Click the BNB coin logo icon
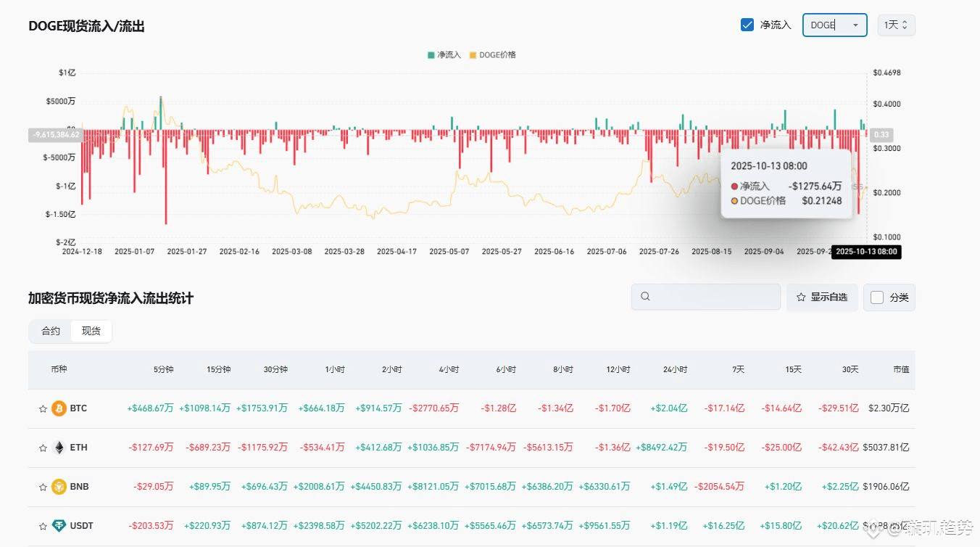This screenshot has height=547, width=980. click(59, 487)
